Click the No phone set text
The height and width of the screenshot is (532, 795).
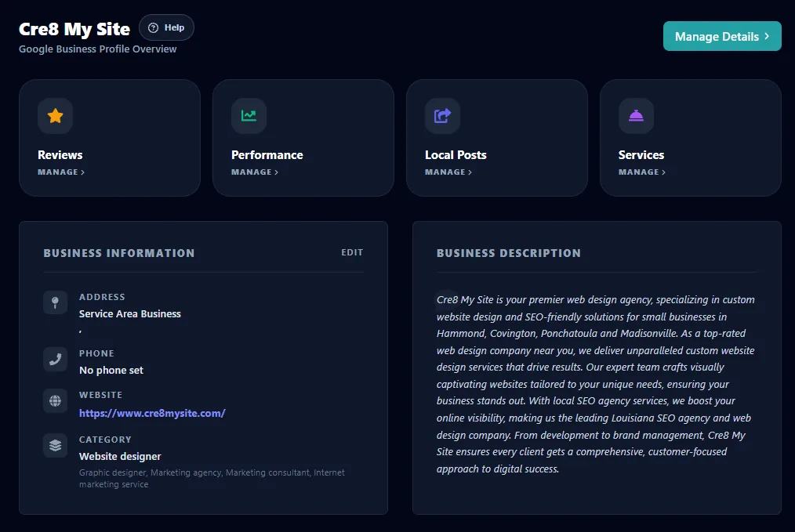pos(111,371)
